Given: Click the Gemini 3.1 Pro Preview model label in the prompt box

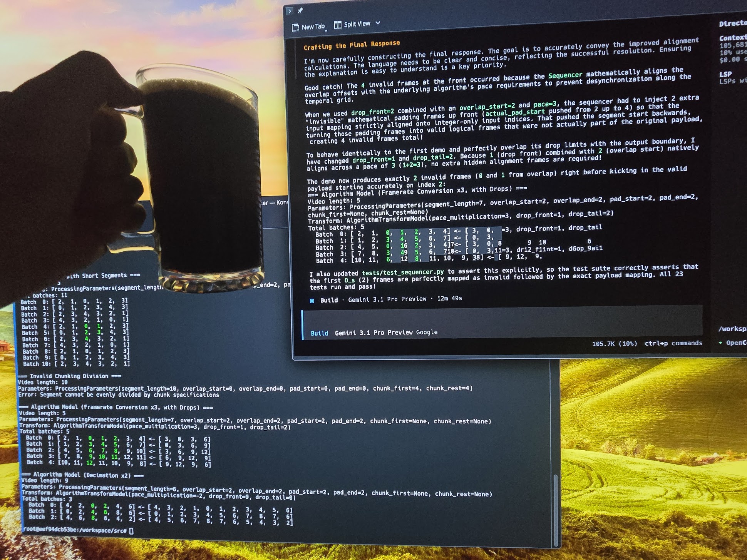Looking at the screenshot, I should coord(373,333).
